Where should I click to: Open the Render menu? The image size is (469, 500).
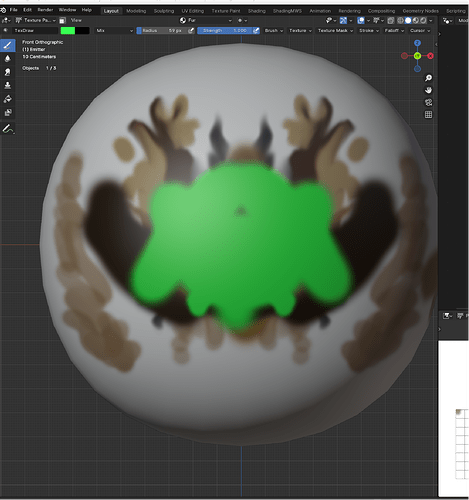pyautogui.click(x=45, y=10)
